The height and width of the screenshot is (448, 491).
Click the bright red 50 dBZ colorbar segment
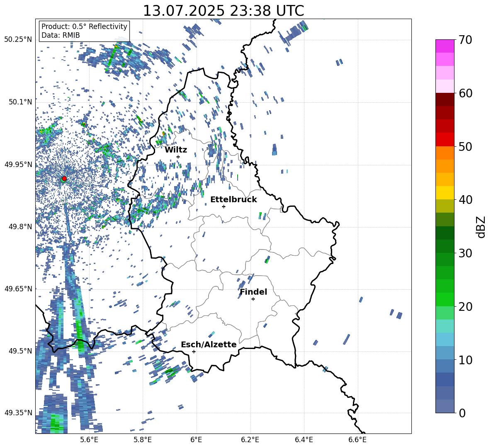pyautogui.click(x=445, y=140)
